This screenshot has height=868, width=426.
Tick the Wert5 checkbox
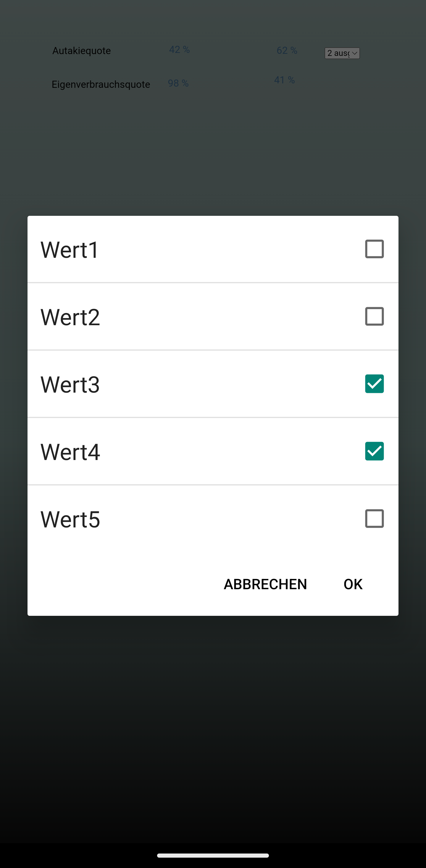click(374, 519)
